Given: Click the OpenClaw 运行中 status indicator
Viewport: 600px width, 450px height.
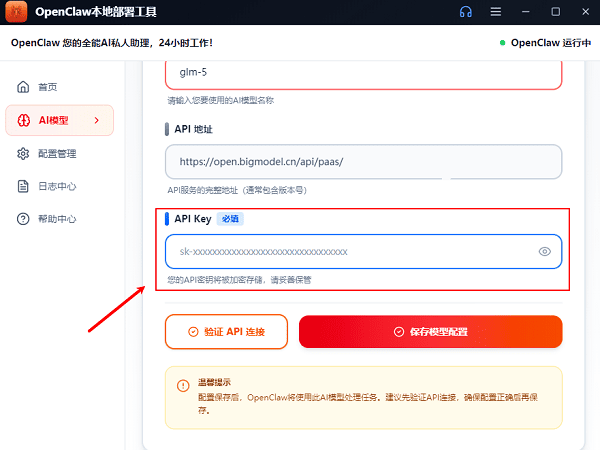Looking at the screenshot, I should (545, 42).
